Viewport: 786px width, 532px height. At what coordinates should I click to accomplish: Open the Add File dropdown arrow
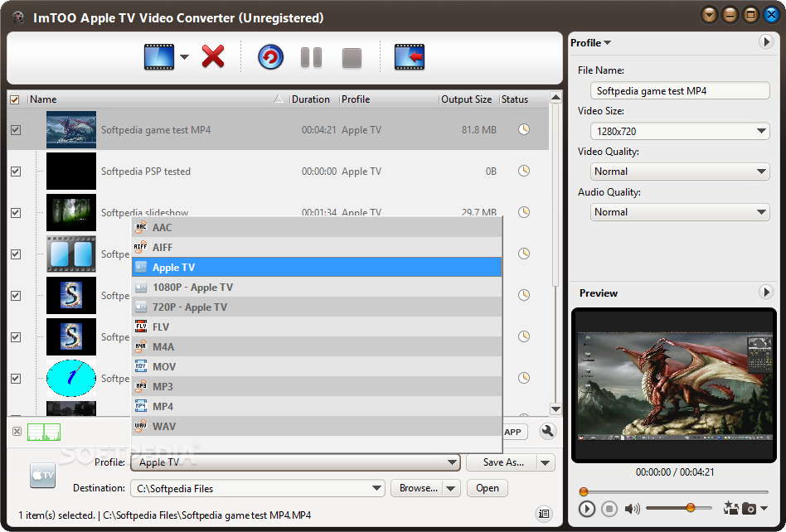184,57
